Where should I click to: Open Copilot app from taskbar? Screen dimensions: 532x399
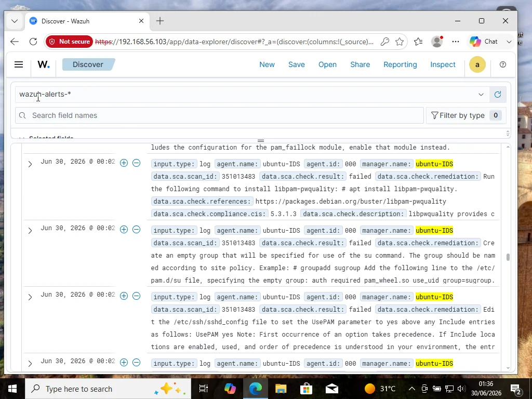[230, 389]
